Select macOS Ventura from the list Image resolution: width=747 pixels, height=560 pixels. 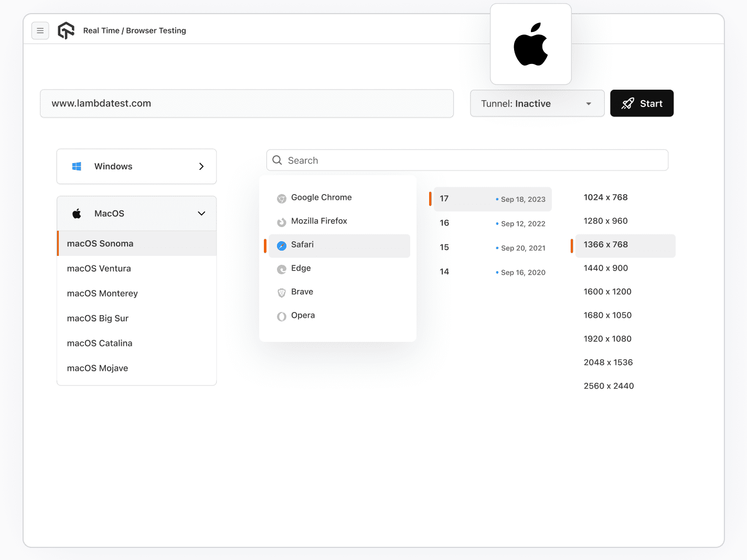[99, 268]
